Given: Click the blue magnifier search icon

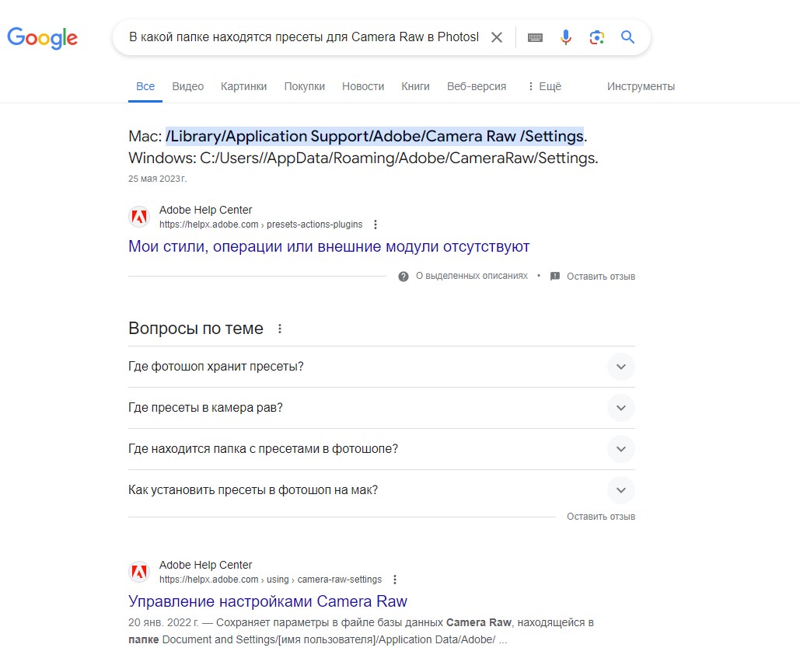Looking at the screenshot, I should pos(627,37).
